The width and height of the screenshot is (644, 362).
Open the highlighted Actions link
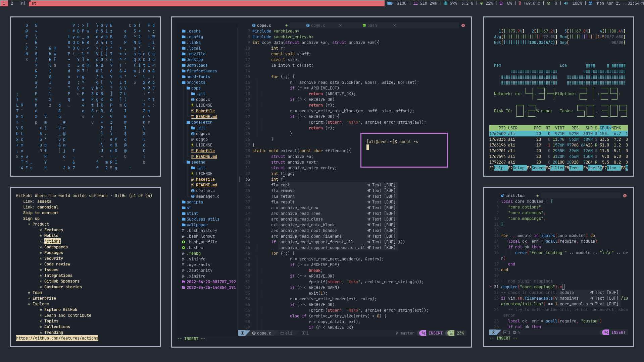click(x=52, y=241)
